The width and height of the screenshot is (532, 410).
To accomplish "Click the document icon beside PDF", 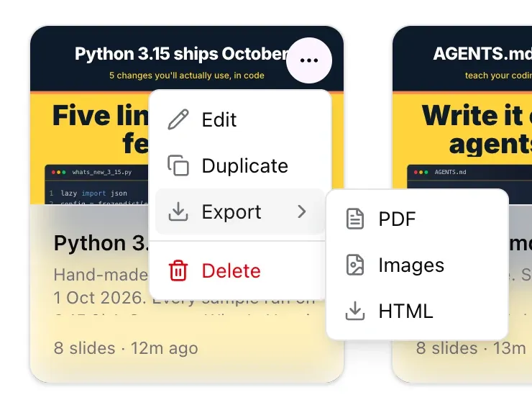I will tap(355, 219).
